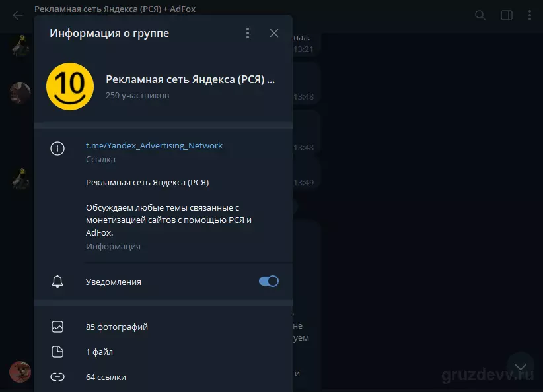
Task: Close the group info dialog
Action: coord(274,33)
